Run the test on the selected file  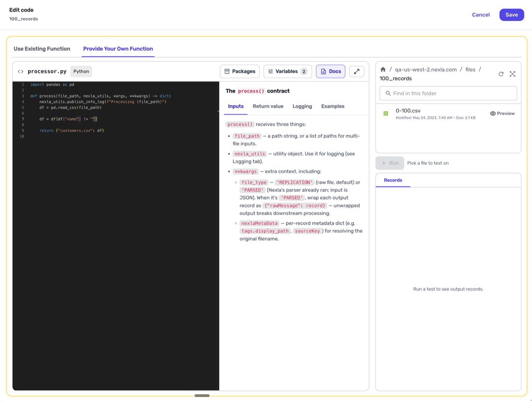(390, 163)
